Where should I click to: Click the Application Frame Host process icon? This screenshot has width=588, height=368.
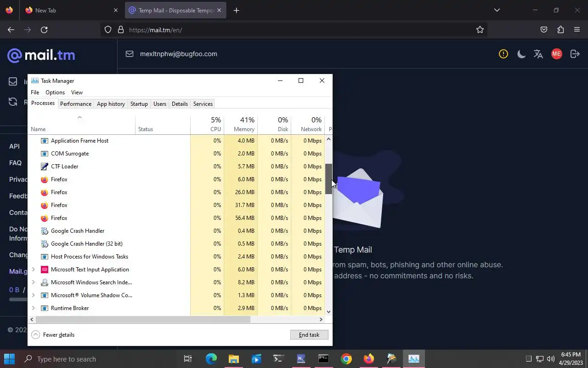coord(45,141)
